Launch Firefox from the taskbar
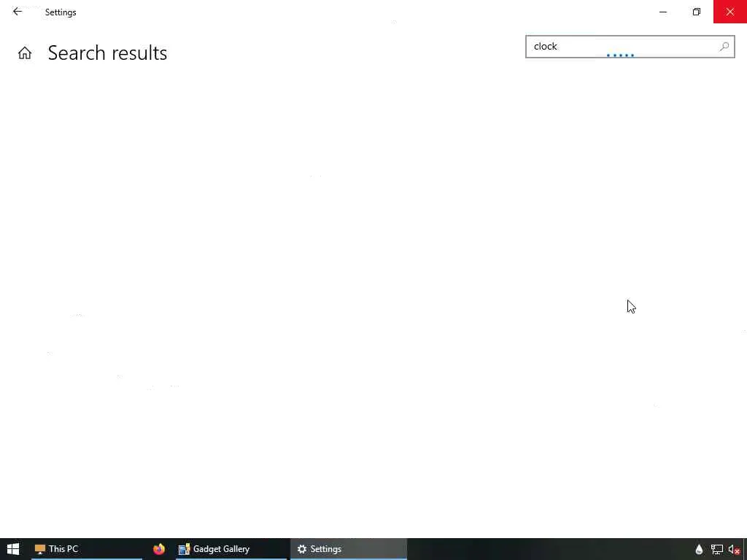This screenshot has height=560, width=747. [158, 549]
